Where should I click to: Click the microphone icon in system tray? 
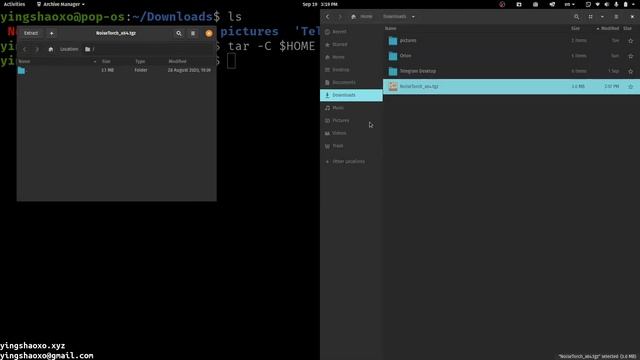616,4
